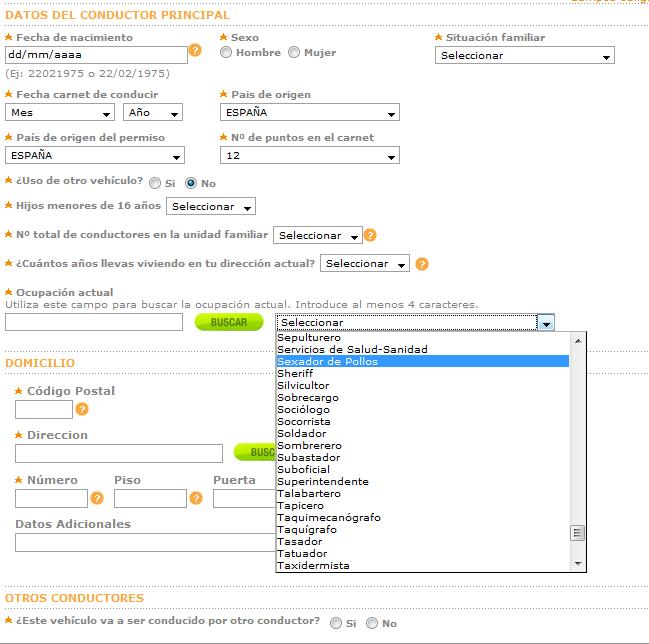Expand Mes dropdown for carnet date

(x=60, y=112)
